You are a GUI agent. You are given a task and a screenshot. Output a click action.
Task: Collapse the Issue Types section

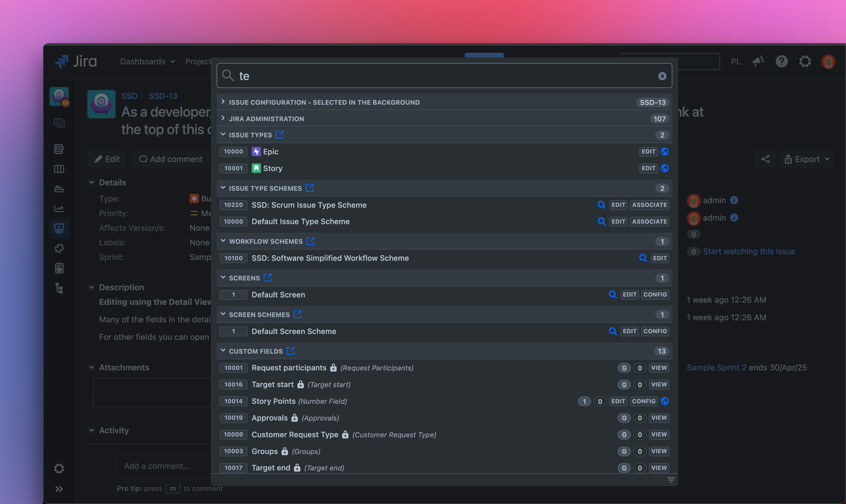[223, 134]
